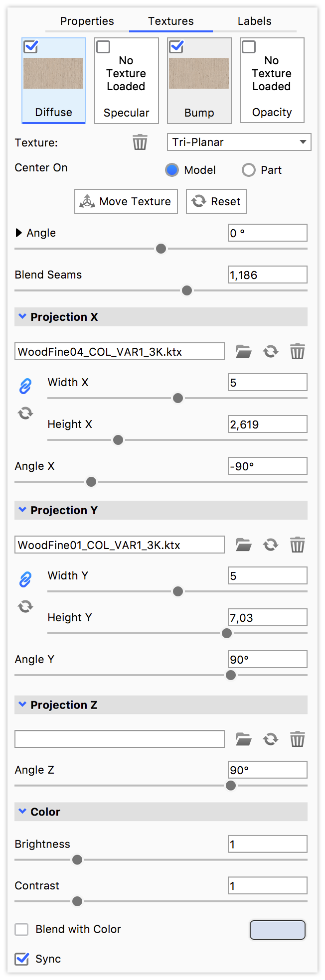Select the Part radio button
The image size is (325, 980).
point(249,170)
